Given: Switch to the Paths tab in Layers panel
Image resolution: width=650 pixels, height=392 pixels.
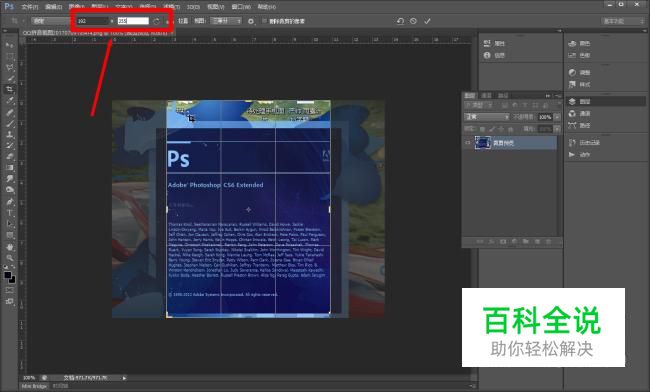Looking at the screenshot, I should [503, 95].
